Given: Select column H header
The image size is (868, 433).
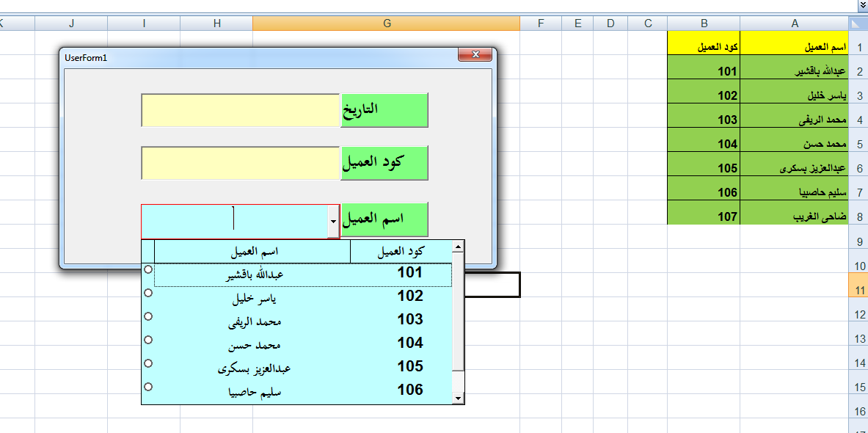Looking at the screenshot, I should click(x=216, y=23).
